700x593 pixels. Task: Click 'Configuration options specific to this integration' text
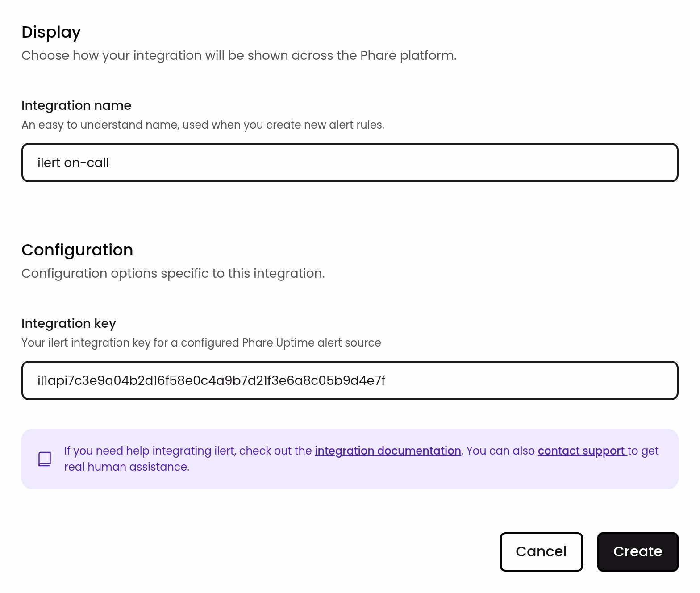pyautogui.click(x=173, y=273)
